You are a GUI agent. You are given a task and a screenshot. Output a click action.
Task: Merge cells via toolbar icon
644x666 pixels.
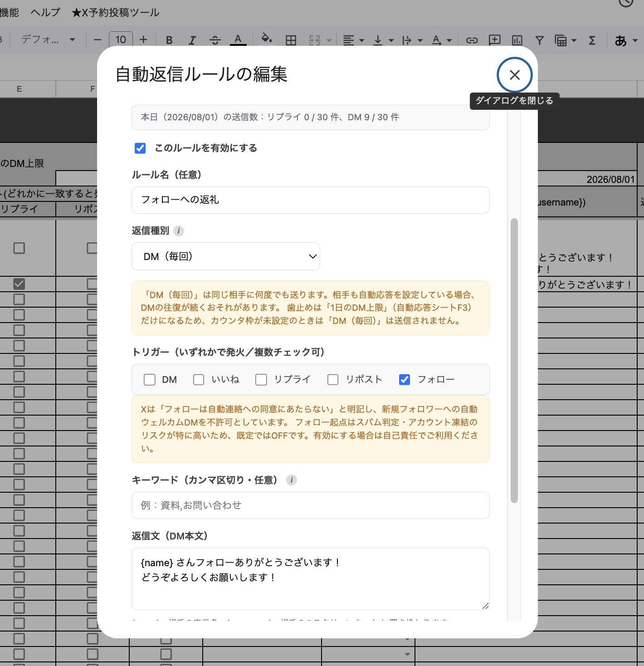(314, 40)
